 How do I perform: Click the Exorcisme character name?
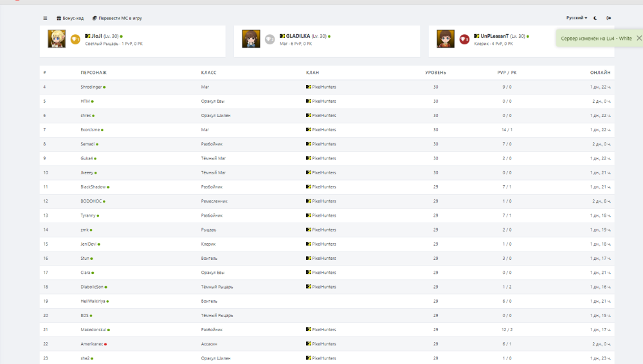(x=89, y=130)
